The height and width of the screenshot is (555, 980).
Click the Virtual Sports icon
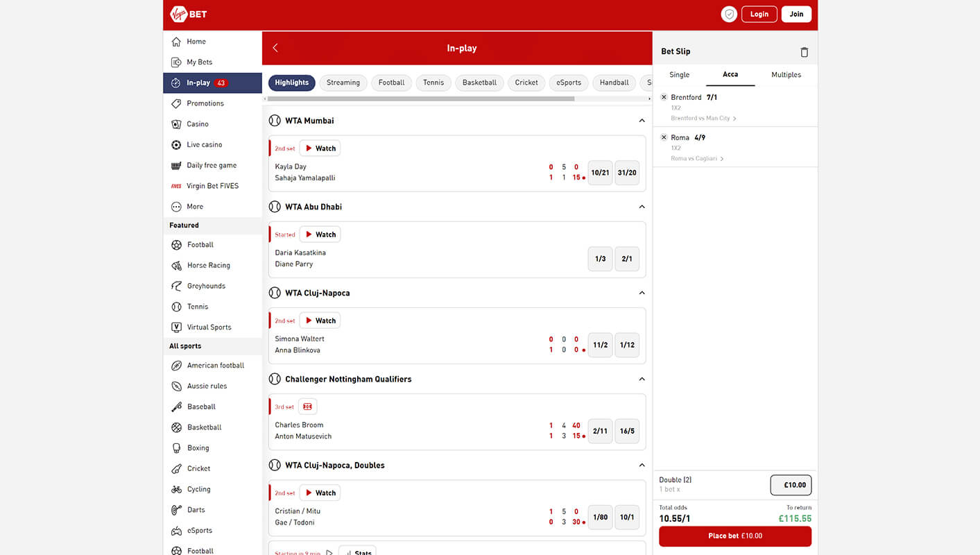(176, 327)
